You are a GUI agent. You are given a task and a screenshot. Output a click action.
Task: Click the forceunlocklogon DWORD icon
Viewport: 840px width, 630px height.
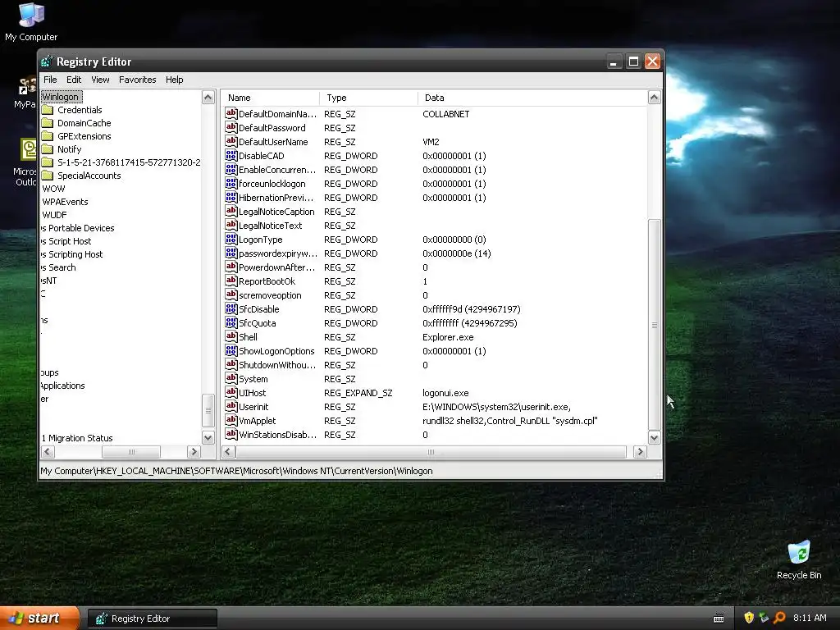coord(231,183)
